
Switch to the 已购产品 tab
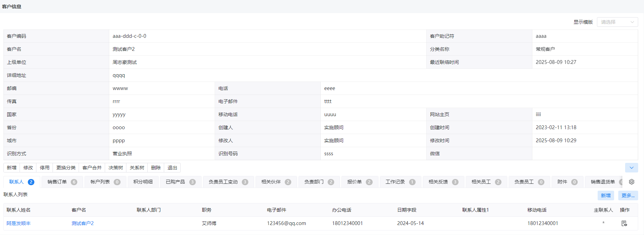click(x=181, y=182)
